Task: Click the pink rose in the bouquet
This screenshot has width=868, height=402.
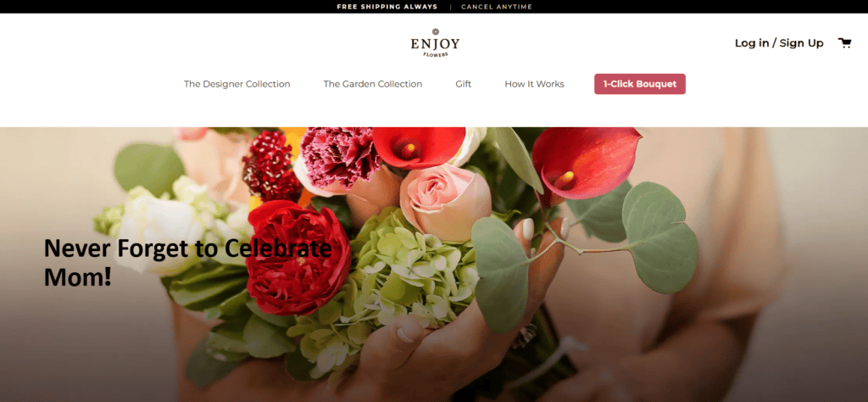Action: (446, 202)
